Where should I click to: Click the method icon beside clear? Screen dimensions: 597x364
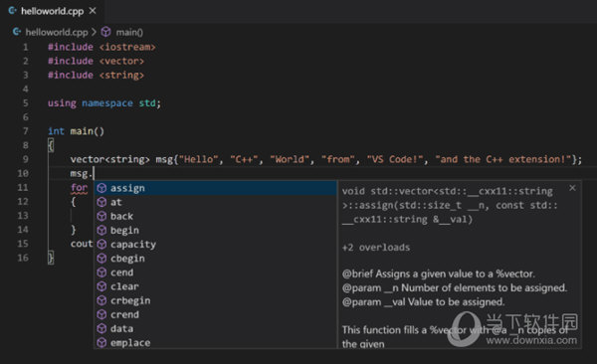[101, 286]
